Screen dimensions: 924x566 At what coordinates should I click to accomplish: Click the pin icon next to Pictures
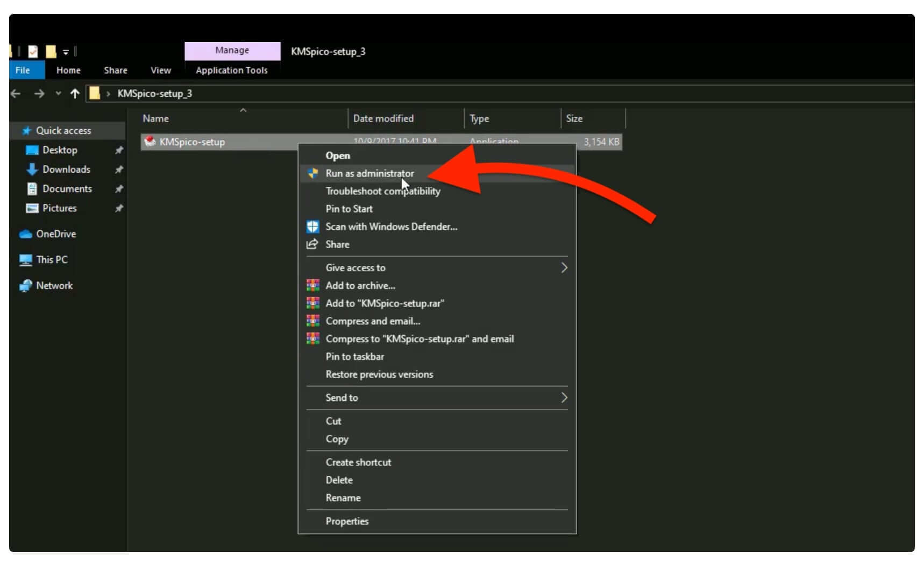click(119, 208)
